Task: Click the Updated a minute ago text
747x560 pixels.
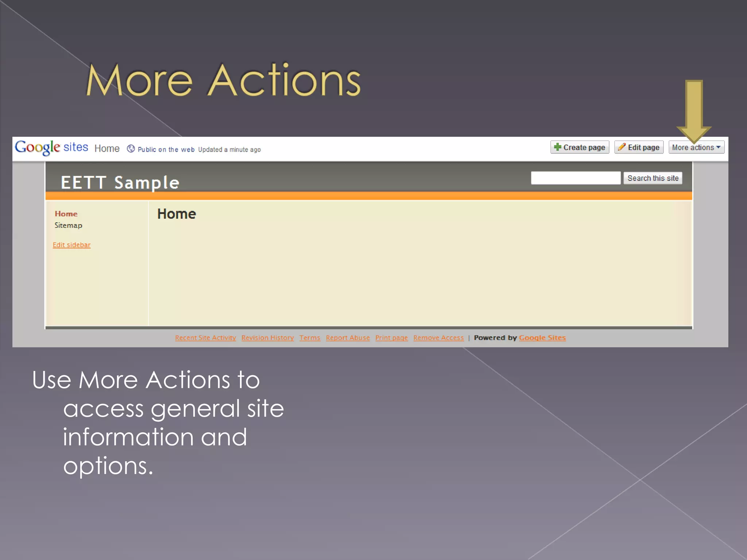Action: [x=229, y=149]
